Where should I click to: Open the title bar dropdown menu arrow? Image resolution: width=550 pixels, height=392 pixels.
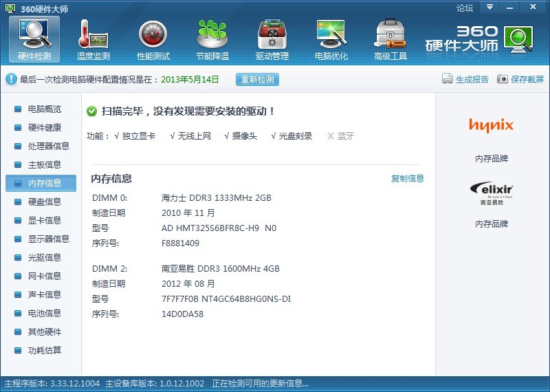tap(490, 8)
